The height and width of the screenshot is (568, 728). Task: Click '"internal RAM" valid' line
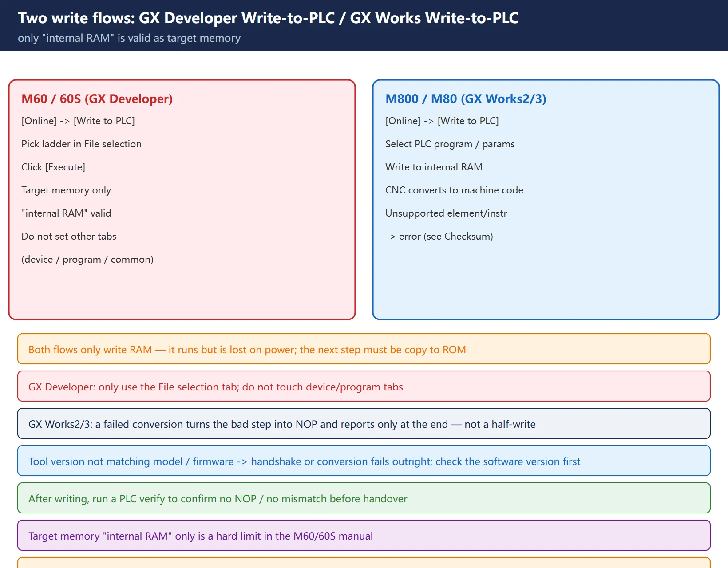pyautogui.click(x=66, y=213)
